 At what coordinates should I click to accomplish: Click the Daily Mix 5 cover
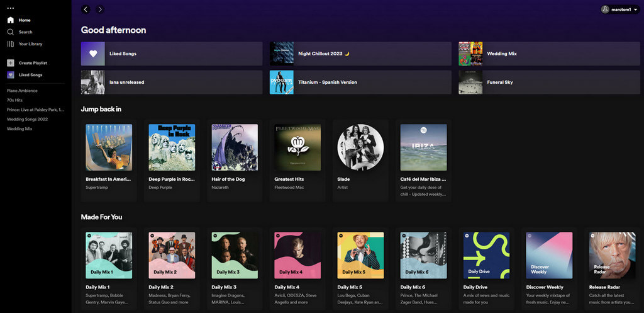360,256
